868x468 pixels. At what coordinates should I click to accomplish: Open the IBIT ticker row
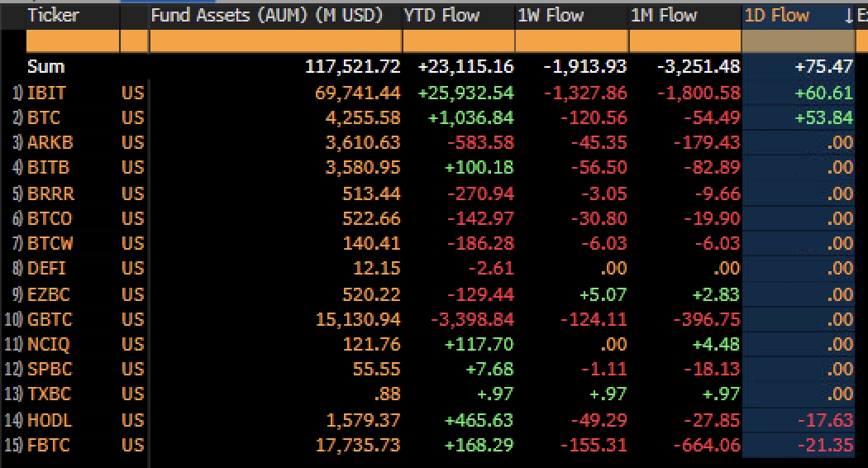tap(46, 93)
